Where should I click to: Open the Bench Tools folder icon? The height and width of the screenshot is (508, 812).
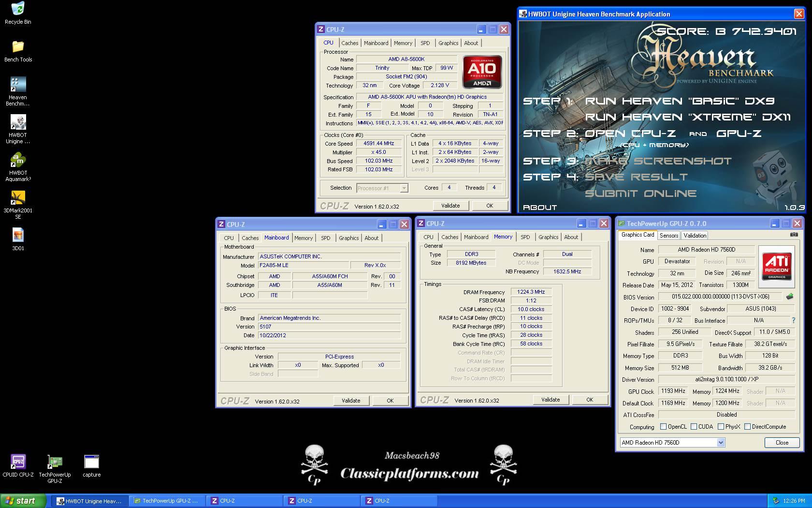[18, 51]
